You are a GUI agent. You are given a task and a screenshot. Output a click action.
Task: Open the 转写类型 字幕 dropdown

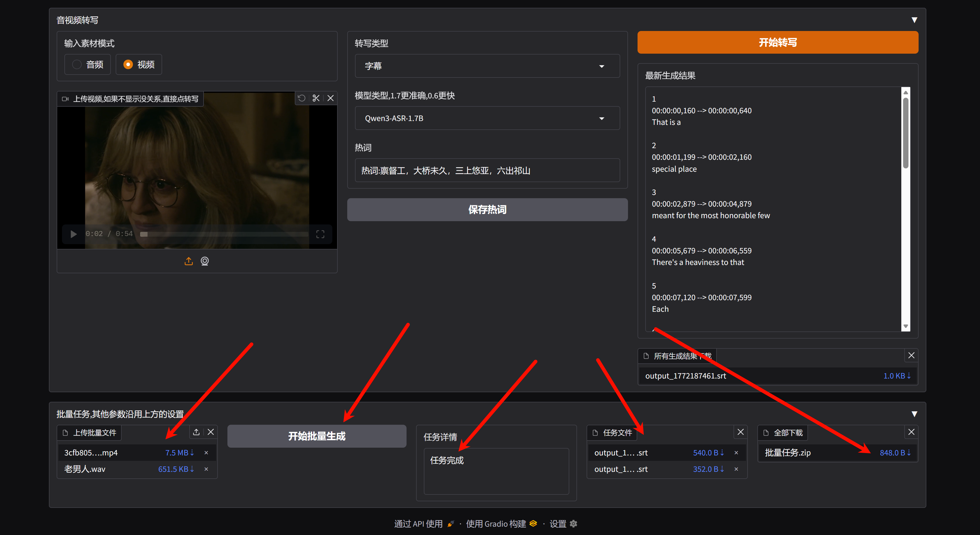tap(487, 66)
